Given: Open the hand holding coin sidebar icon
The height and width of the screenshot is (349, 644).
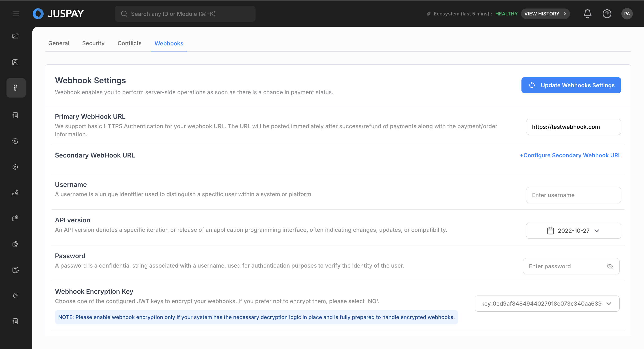Looking at the screenshot, I should (15, 193).
